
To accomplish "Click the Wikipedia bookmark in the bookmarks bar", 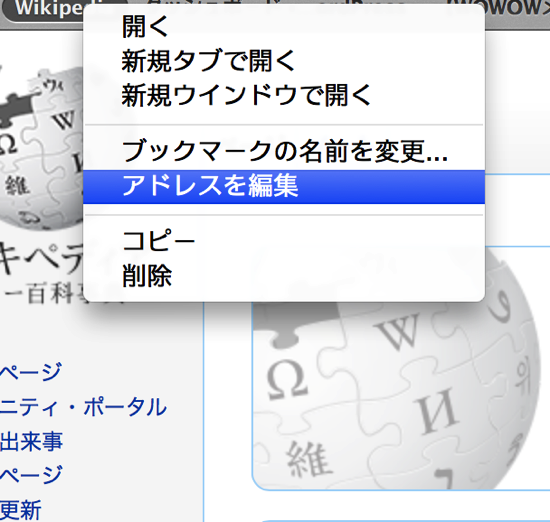I will pyautogui.click(x=44, y=9).
